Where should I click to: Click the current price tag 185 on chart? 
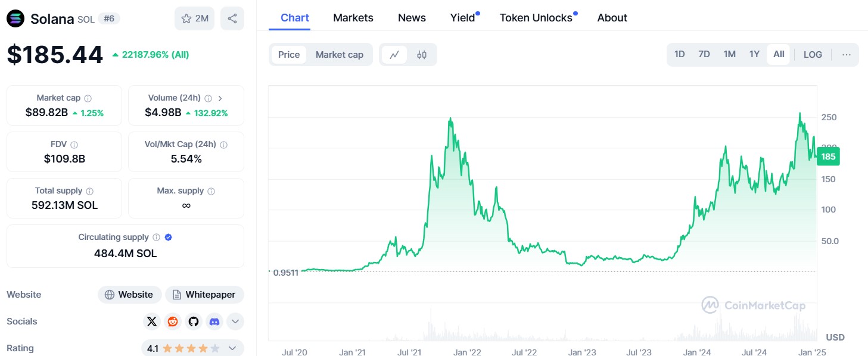[827, 157]
